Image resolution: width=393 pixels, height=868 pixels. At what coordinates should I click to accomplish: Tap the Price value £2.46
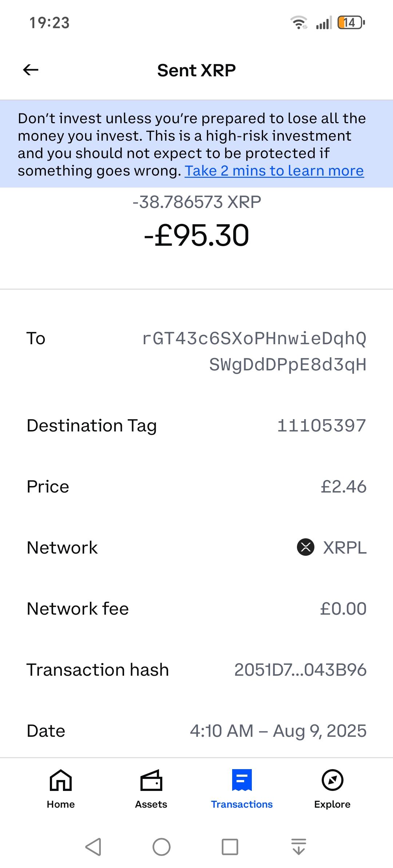344,486
